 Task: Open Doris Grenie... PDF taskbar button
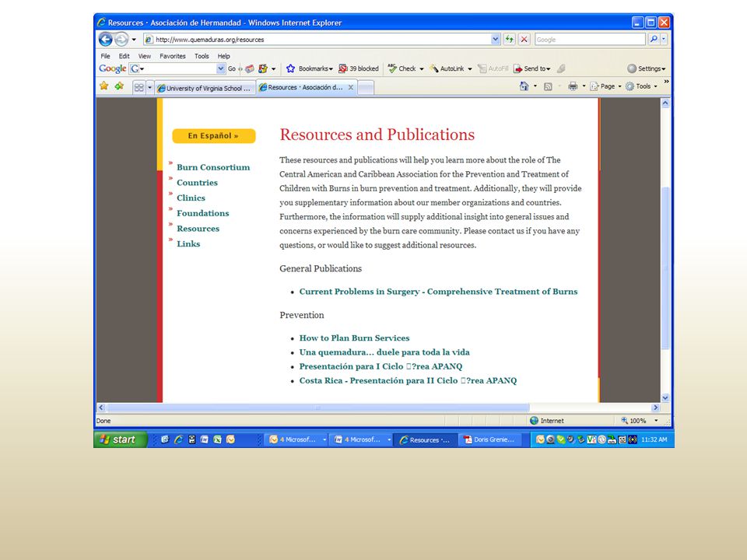click(489, 439)
